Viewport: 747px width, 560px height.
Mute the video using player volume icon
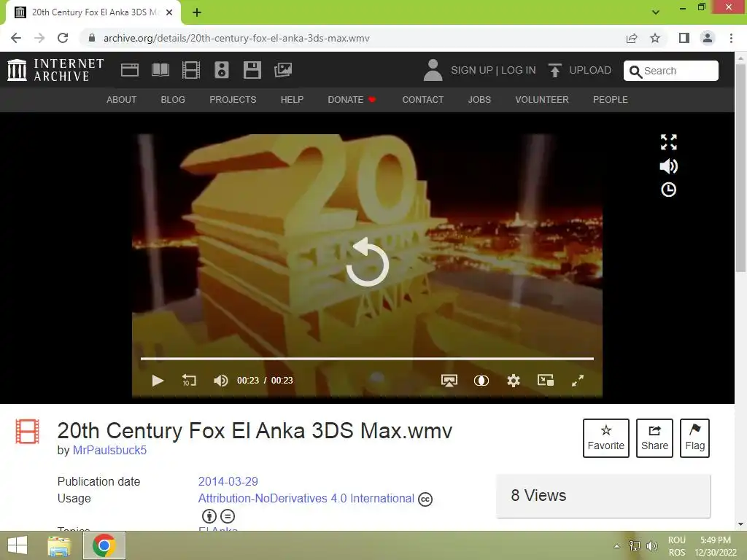[x=220, y=381]
